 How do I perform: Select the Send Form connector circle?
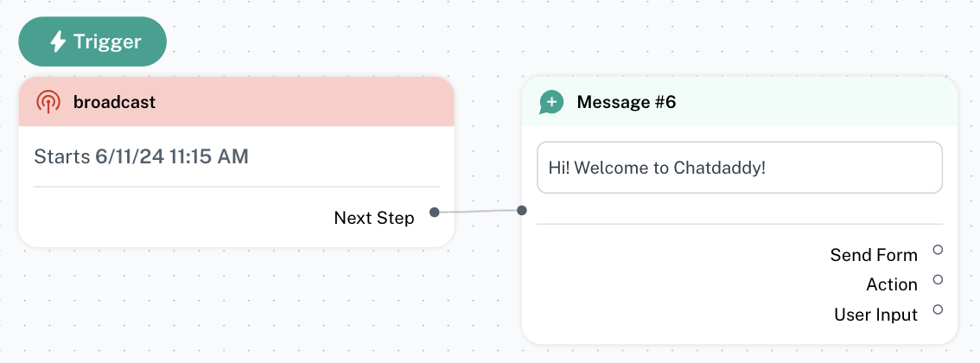938,250
